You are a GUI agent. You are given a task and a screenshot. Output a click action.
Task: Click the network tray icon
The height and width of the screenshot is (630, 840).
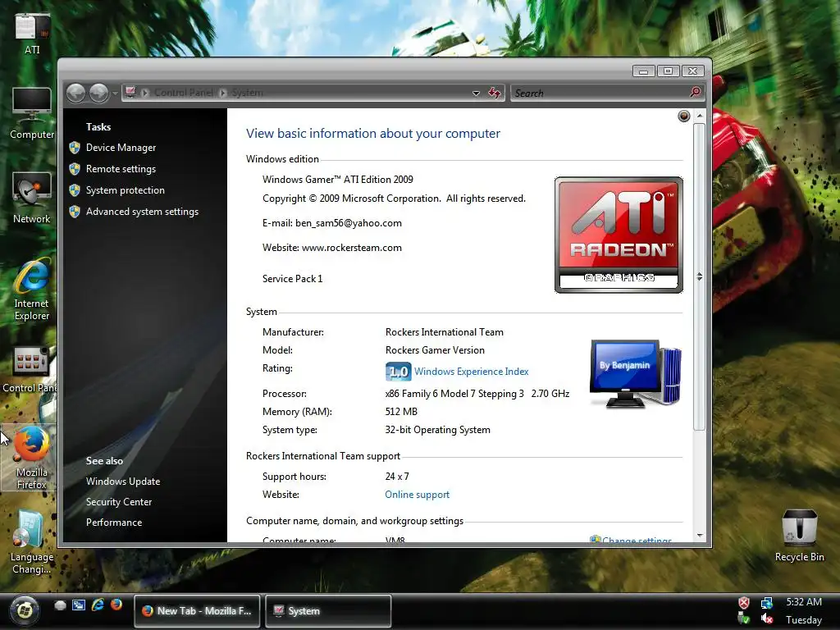[x=767, y=603]
